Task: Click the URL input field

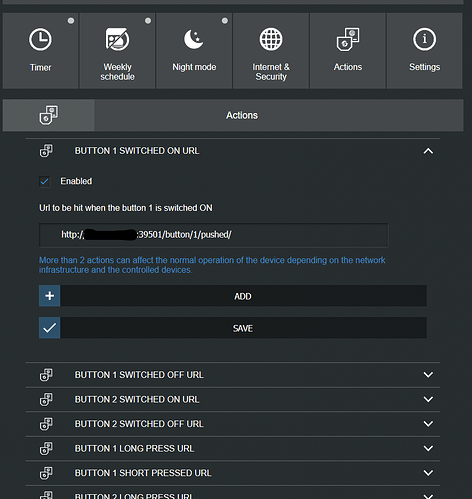Action: [214, 235]
